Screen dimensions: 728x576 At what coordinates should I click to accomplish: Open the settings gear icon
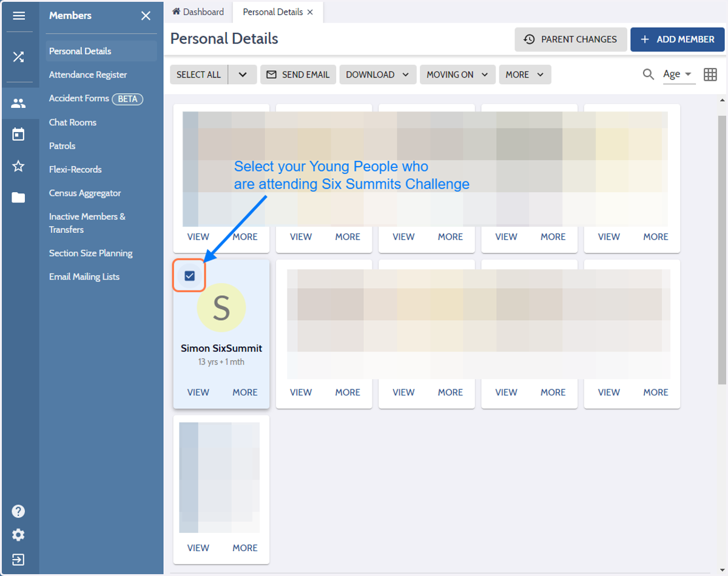click(x=19, y=535)
